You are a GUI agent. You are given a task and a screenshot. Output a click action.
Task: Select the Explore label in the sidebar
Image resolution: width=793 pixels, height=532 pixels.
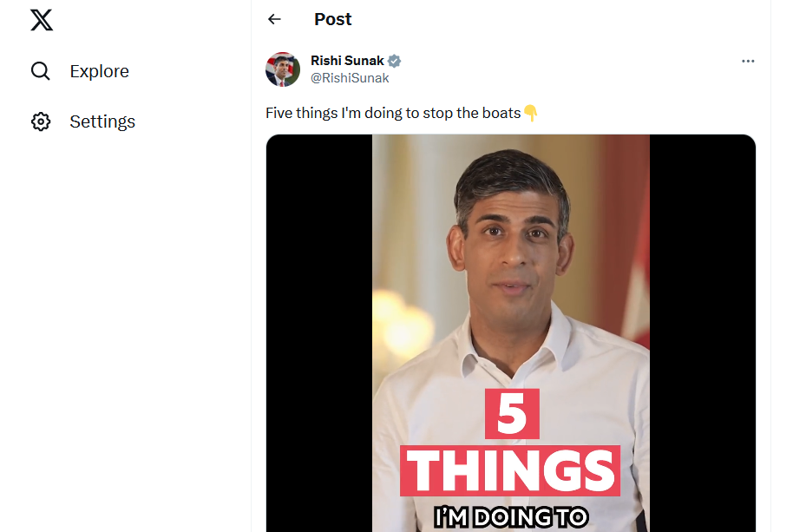click(x=99, y=71)
